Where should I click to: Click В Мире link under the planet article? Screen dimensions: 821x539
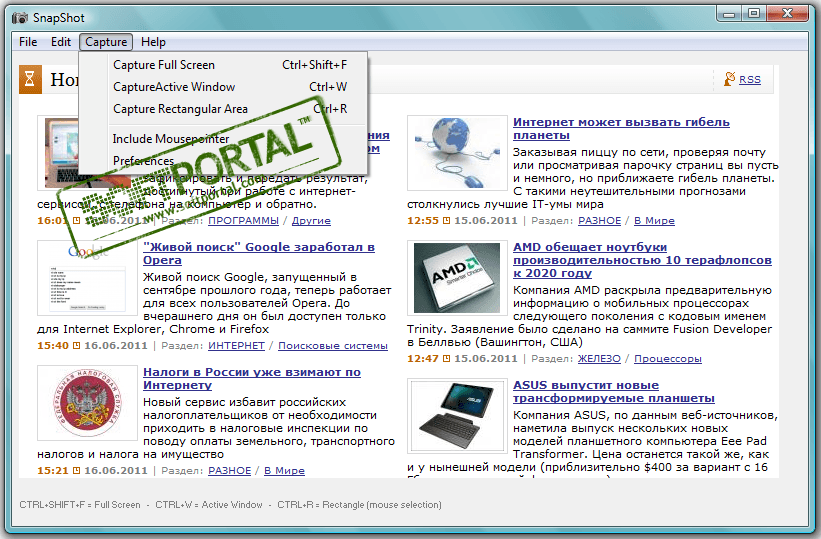654,221
